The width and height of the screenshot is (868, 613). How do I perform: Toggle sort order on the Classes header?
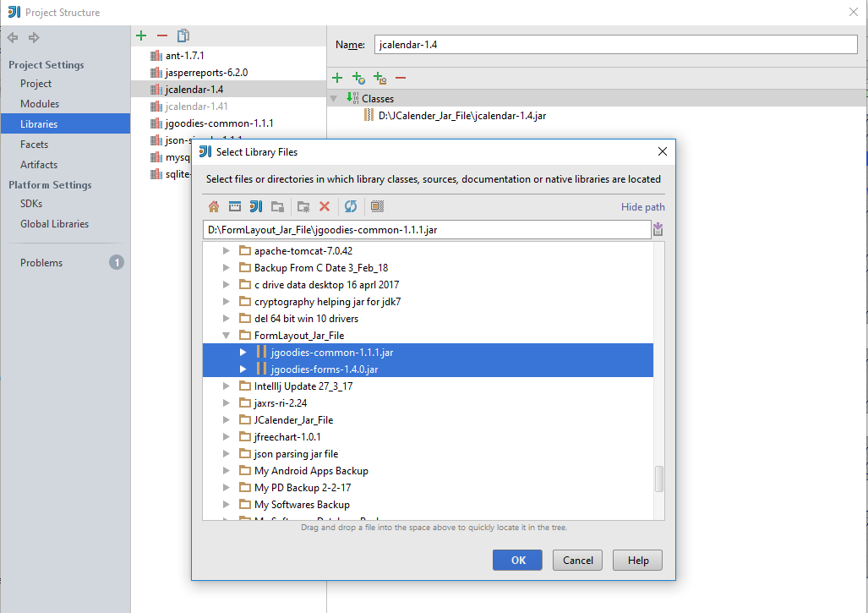(378, 97)
